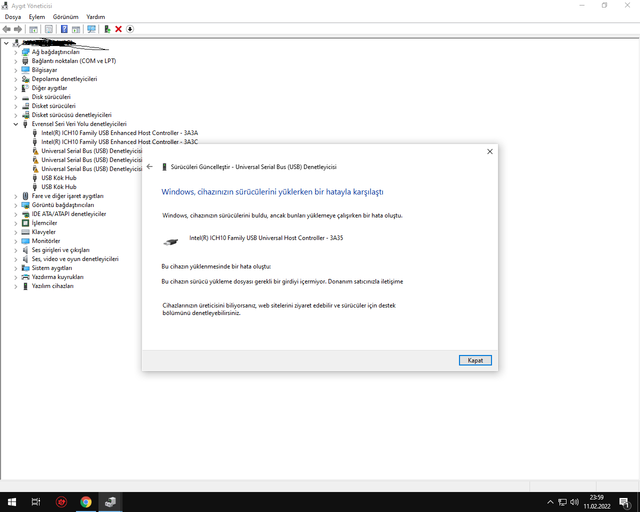Click the back arrow in the toolbar
Screen dimensions: 640x512
pos(6,29)
